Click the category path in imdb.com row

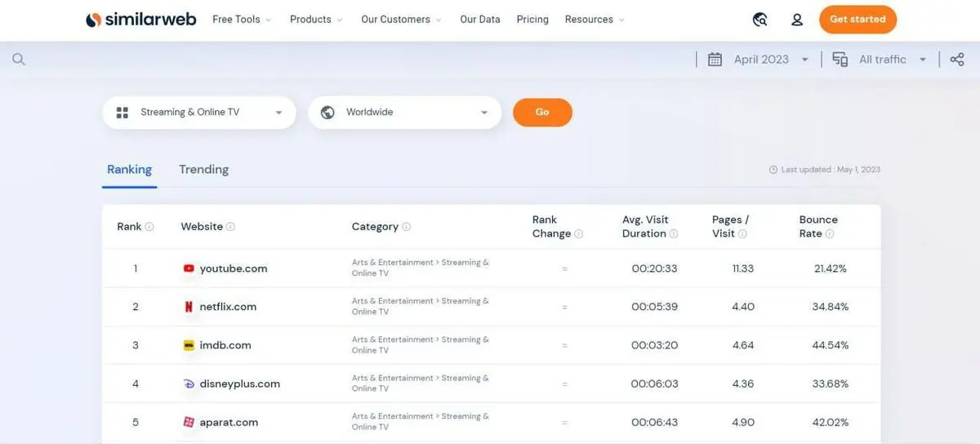421,344
